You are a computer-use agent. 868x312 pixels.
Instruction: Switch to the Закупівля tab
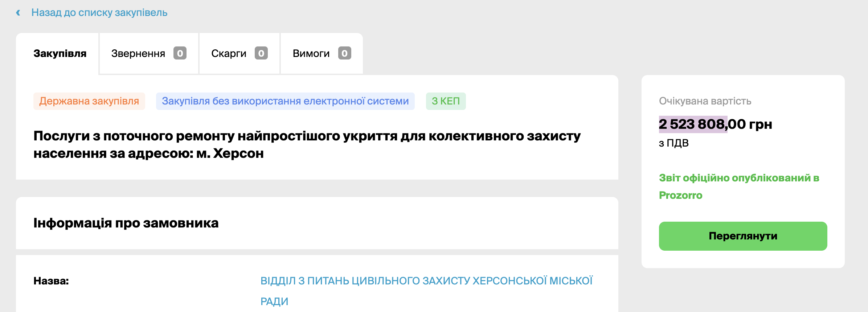[x=60, y=54]
